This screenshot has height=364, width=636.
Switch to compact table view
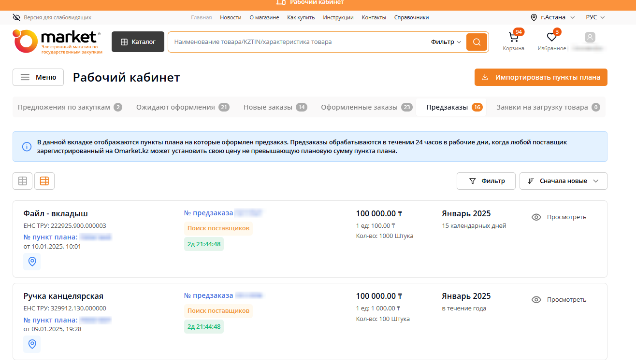(x=22, y=181)
